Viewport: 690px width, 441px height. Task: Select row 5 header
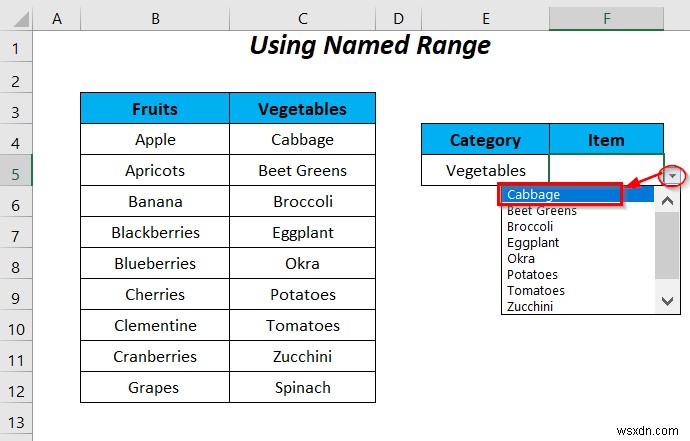(16, 171)
